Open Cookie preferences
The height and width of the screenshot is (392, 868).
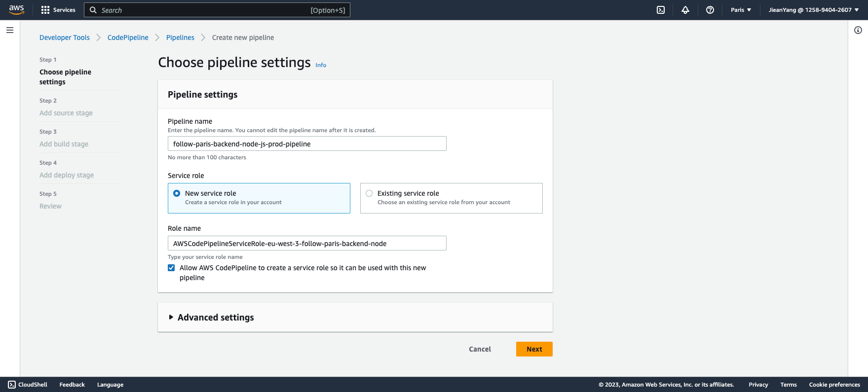click(834, 385)
